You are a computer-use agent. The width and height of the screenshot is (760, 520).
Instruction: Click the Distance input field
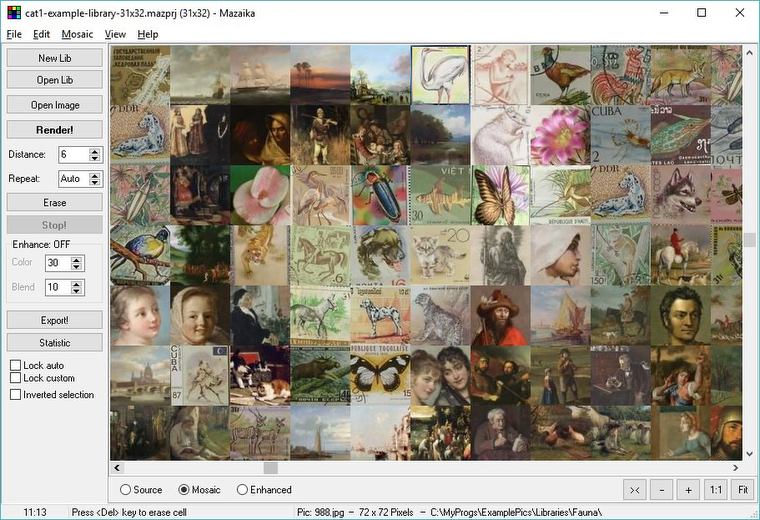coord(74,155)
